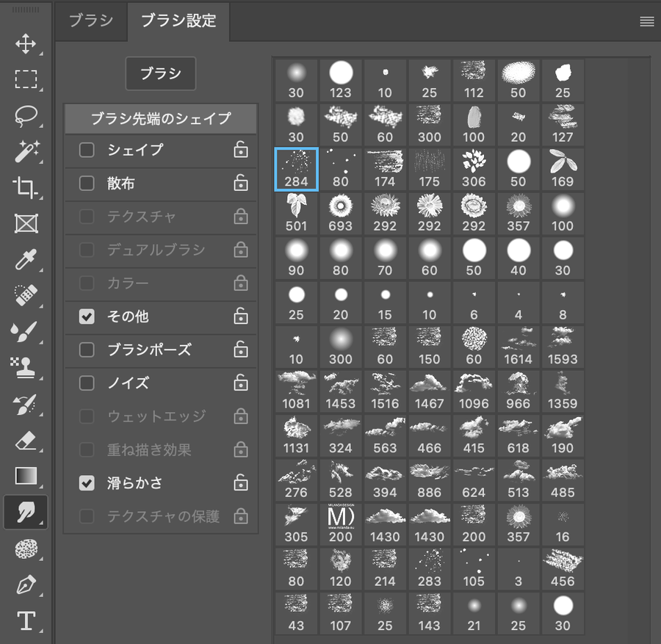This screenshot has width=661, height=644.
Task: Pick the Lasso tool
Action: click(26, 115)
